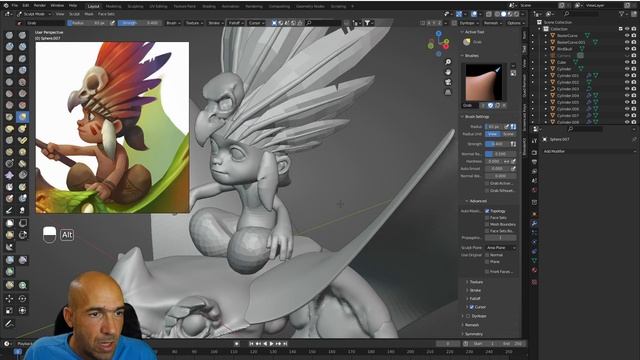Click the Active Tool Grab icon
Viewport: 640px width, 360px height.
467,42
